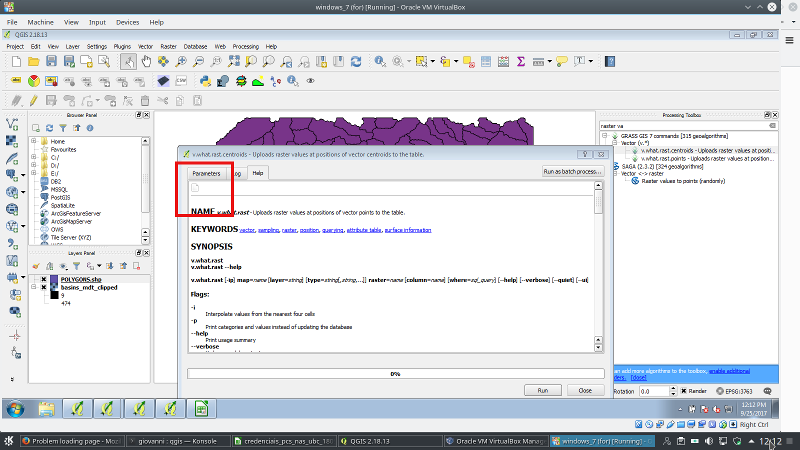Select the Pan Map hand tool
This screenshot has width=800, height=450.
tap(146, 62)
